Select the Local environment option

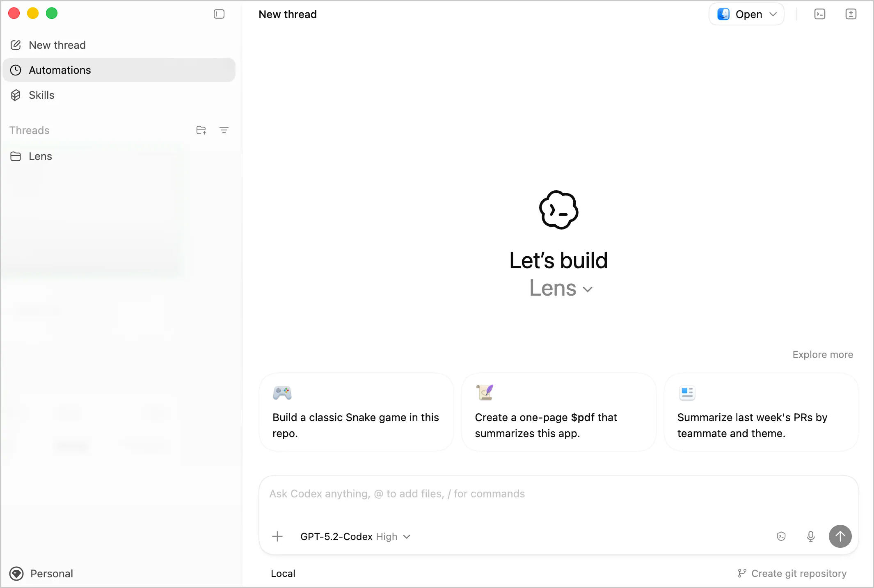[283, 574]
